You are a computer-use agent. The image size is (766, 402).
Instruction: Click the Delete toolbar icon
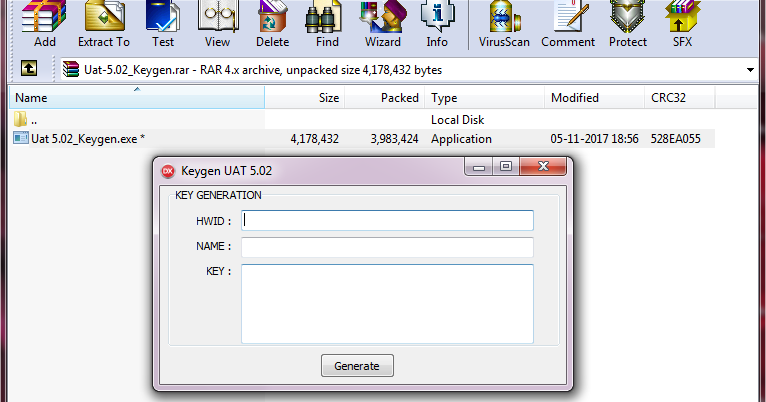tap(273, 23)
